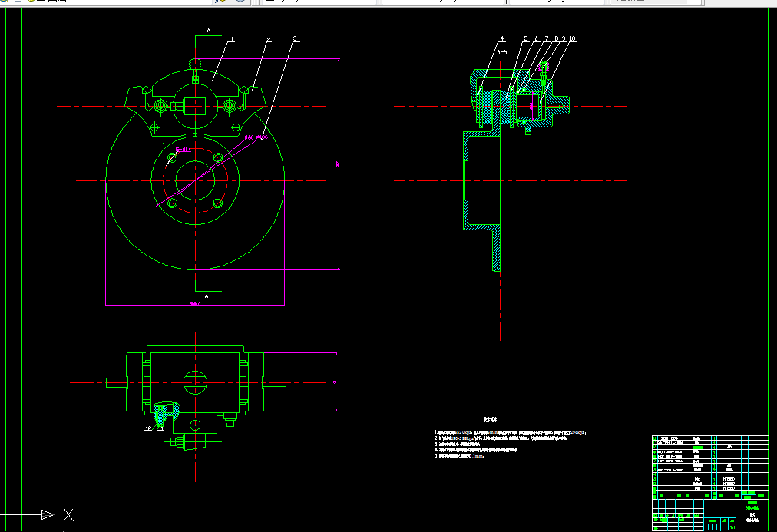
Task: Select part leader label 1
Action: coord(233,39)
